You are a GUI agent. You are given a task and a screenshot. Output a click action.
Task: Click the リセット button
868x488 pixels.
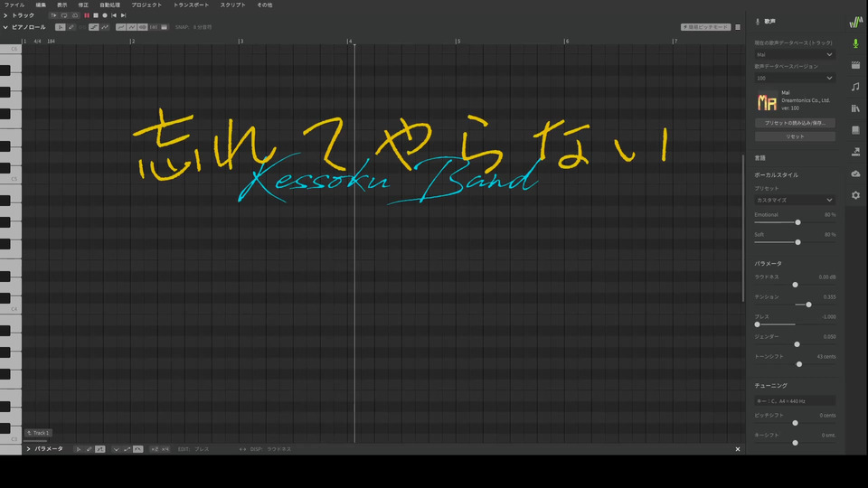tap(795, 136)
